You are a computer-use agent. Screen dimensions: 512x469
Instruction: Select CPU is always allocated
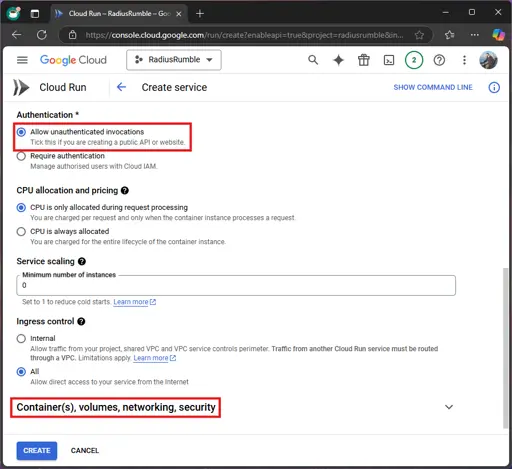click(x=21, y=232)
